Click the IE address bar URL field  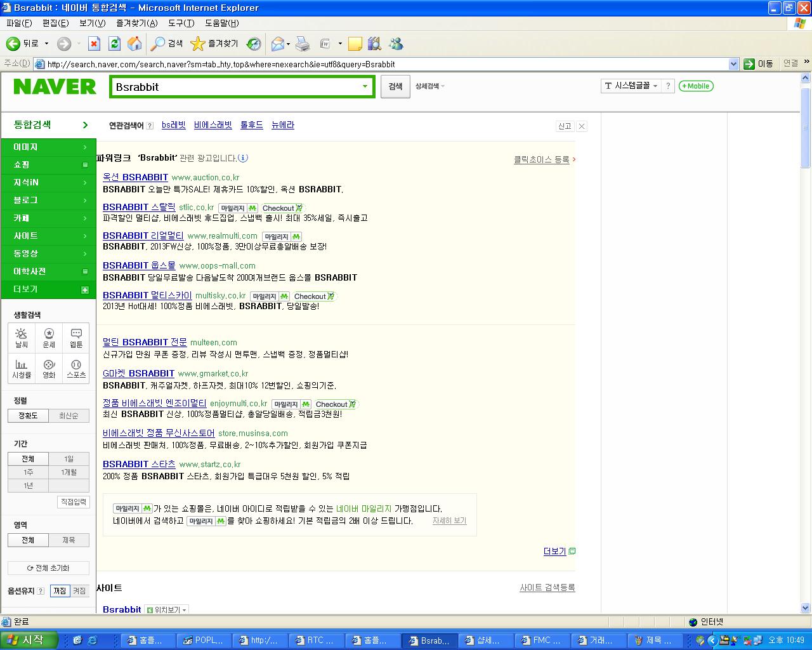pos(381,64)
